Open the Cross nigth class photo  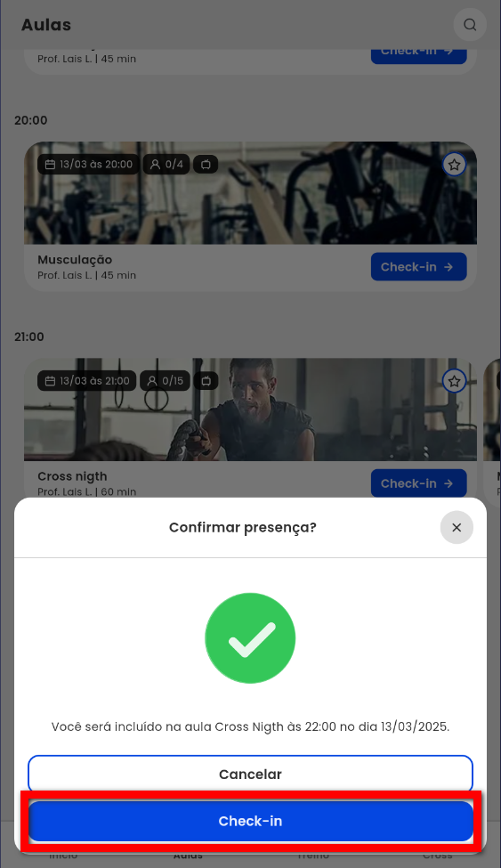click(x=250, y=410)
